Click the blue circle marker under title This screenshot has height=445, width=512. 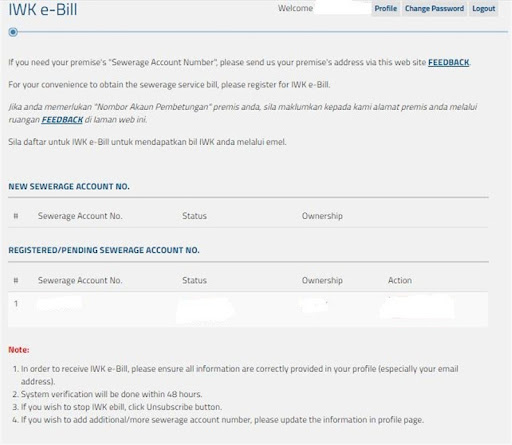pyautogui.click(x=13, y=32)
